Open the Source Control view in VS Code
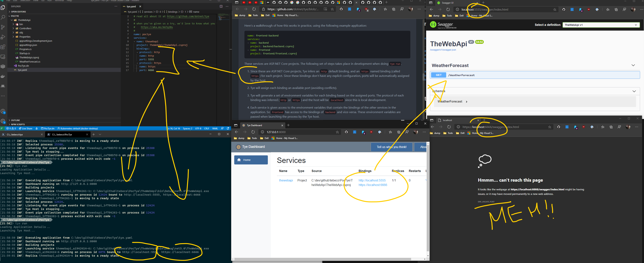This screenshot has height=263, width=644. point(3,27)
